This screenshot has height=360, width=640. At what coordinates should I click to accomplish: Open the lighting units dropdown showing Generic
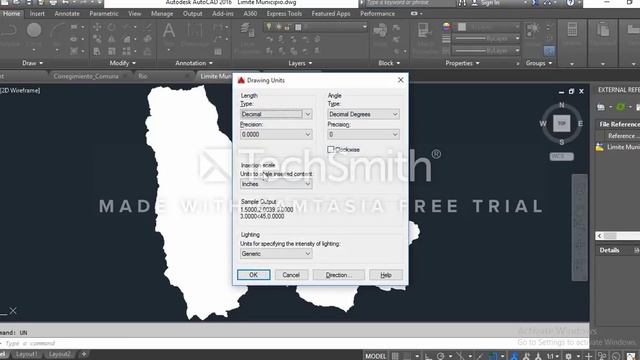[276, 253]
